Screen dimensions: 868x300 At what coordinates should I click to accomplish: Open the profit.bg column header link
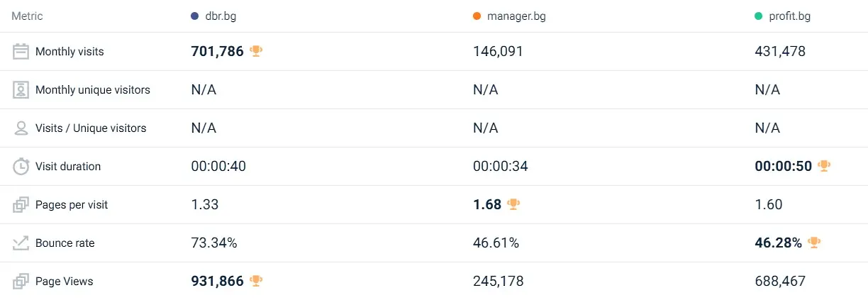coord(790,16)
